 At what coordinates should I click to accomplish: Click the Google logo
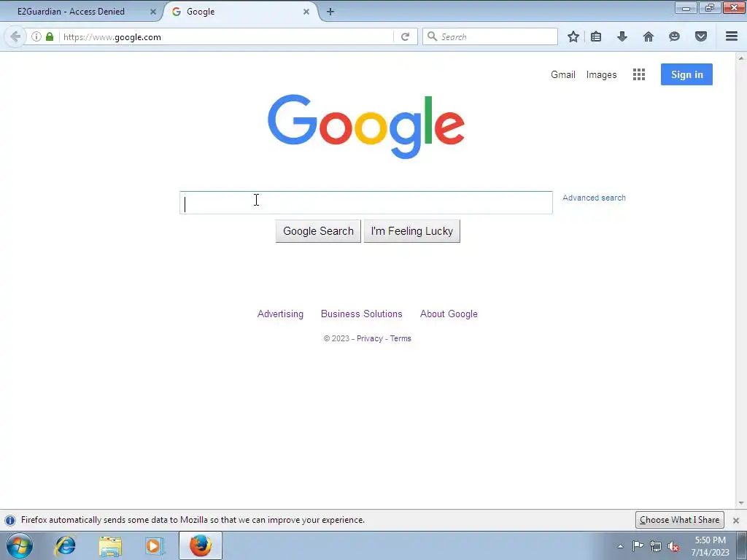pos(366,126)
